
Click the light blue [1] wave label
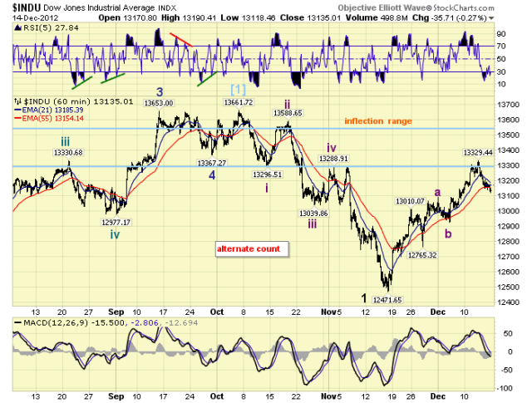pyautogui.click(x=239, y=90)
